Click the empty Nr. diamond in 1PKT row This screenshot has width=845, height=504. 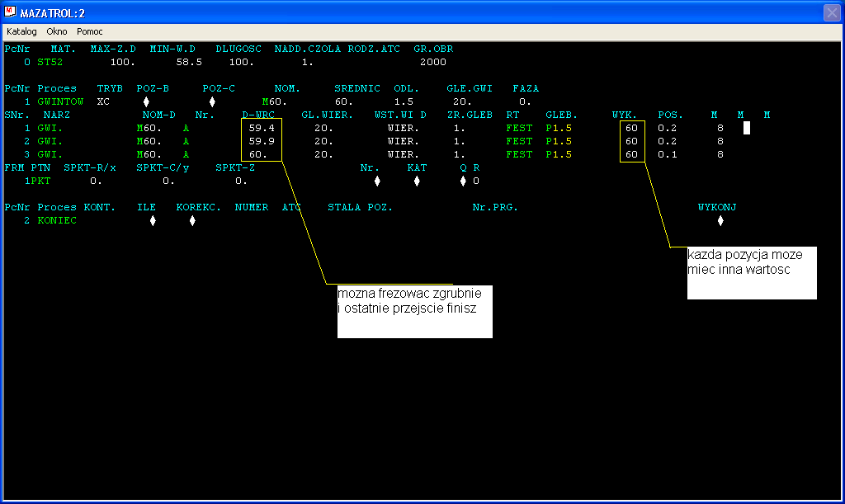pos(377,181)
